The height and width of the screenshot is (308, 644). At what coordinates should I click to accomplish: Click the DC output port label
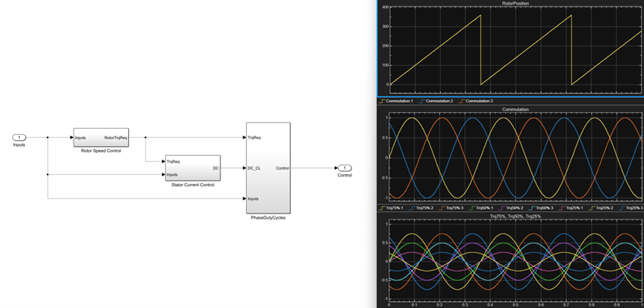pyautogui.click(x=216, y=168)
